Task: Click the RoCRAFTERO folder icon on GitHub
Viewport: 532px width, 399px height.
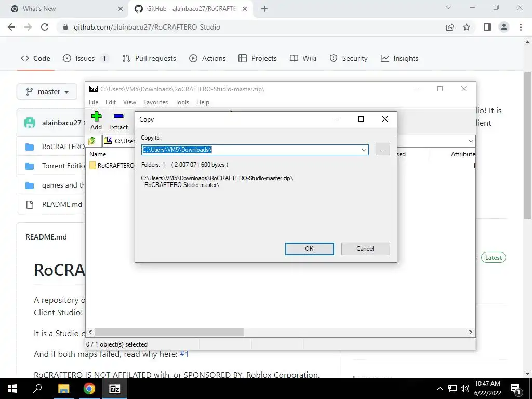Action: [30, 147]
